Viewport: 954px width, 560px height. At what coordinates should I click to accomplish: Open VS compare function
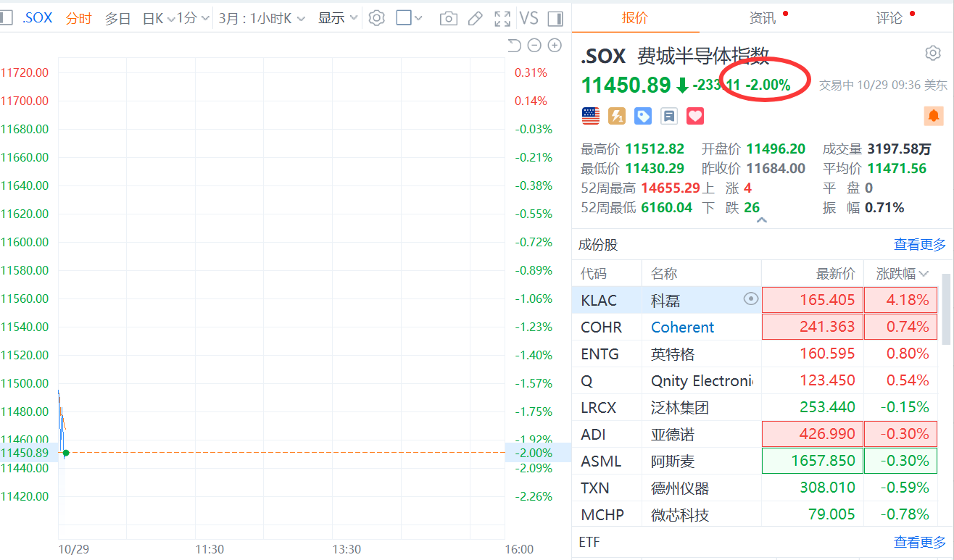(x=529, y=18)
